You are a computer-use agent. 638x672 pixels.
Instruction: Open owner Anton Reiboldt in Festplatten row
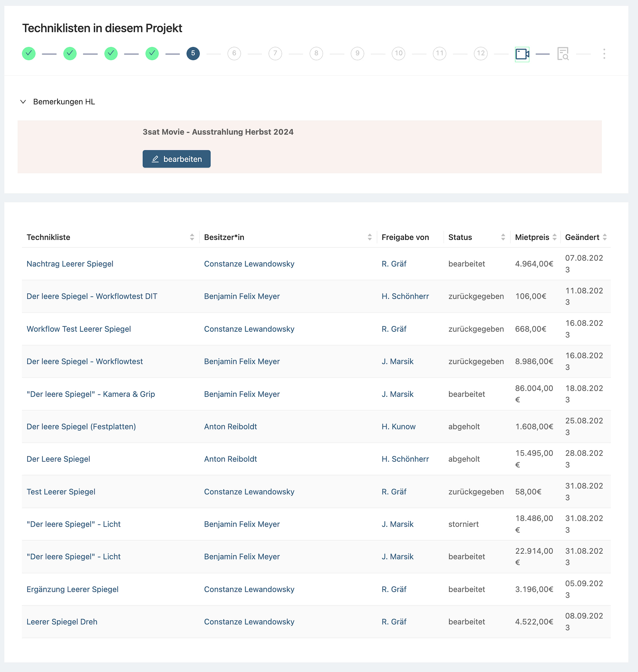coord(230,426)
